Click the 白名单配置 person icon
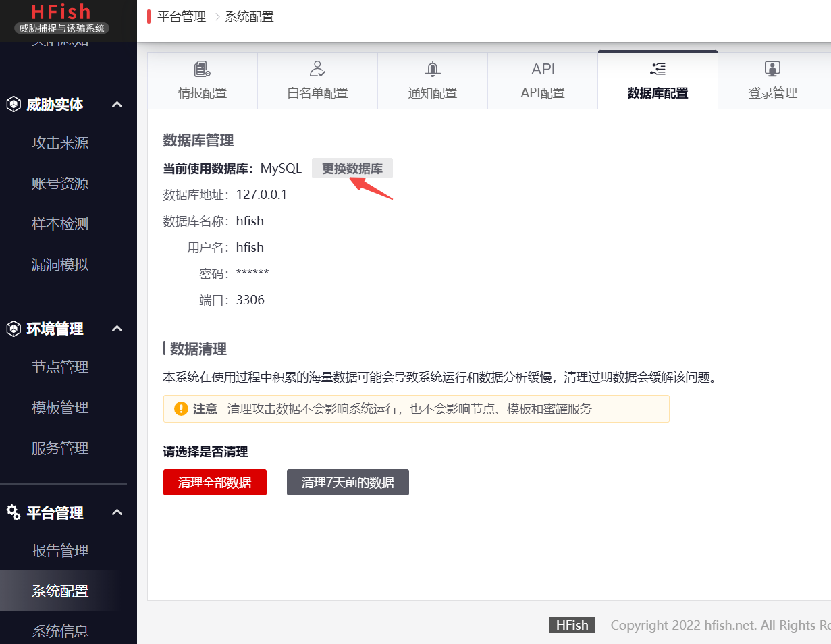The image size is (831, 644). [317, 68]
